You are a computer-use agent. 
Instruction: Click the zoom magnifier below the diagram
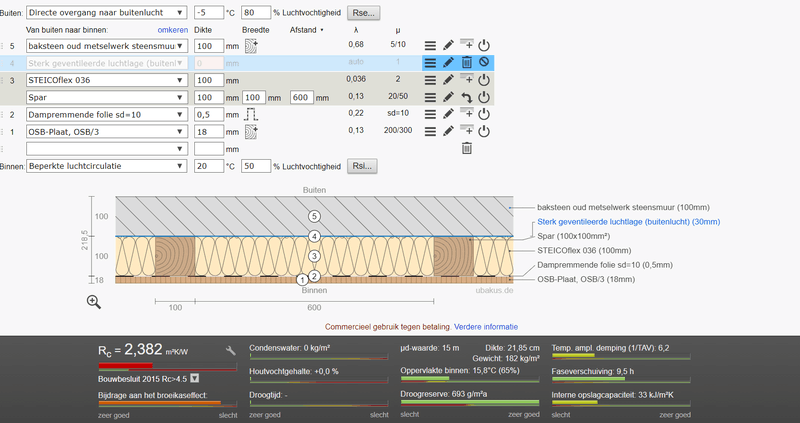point(94,302)
